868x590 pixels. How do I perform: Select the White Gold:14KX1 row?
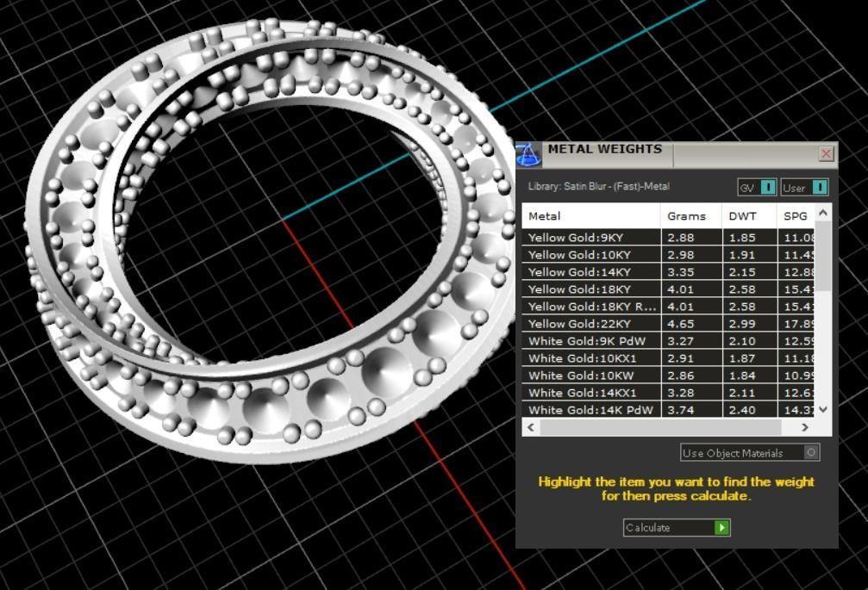point(668,392)
